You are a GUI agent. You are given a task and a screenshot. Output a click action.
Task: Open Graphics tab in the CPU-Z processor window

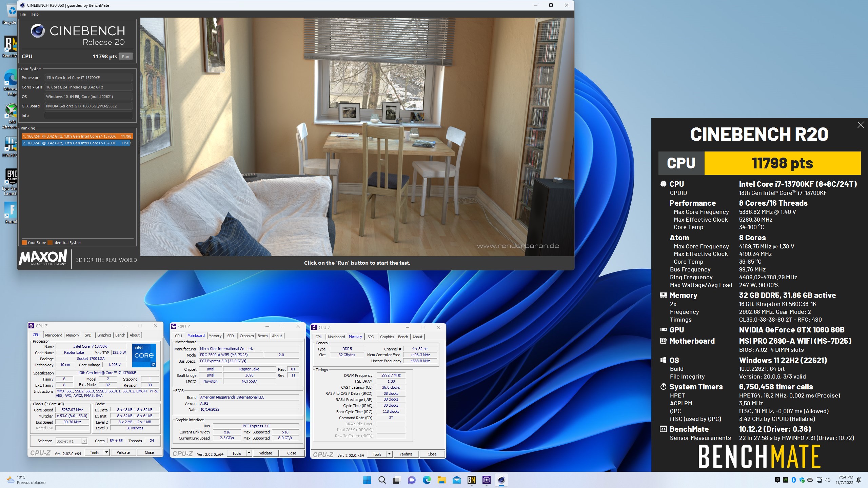104,335
